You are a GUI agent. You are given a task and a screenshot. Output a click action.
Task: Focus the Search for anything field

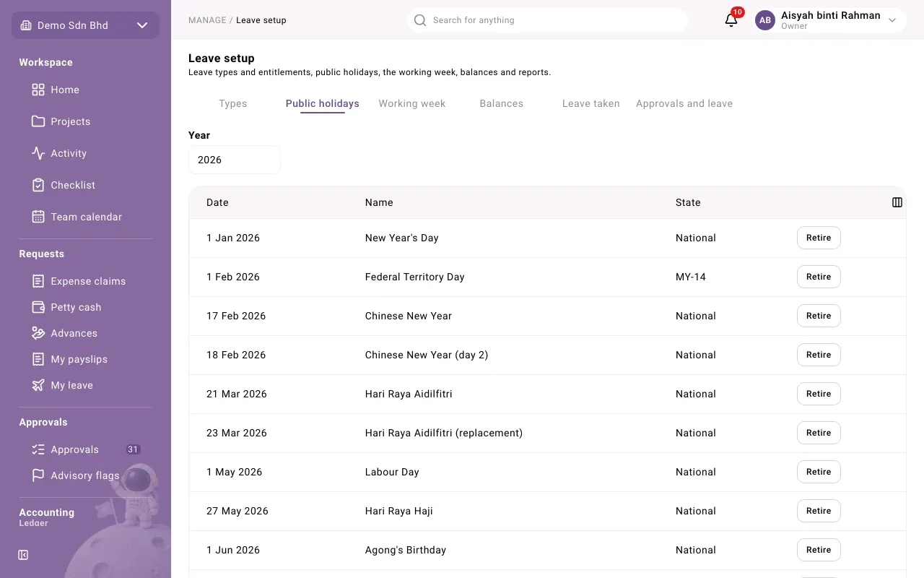pyautogui.click(x=547, y=20)
